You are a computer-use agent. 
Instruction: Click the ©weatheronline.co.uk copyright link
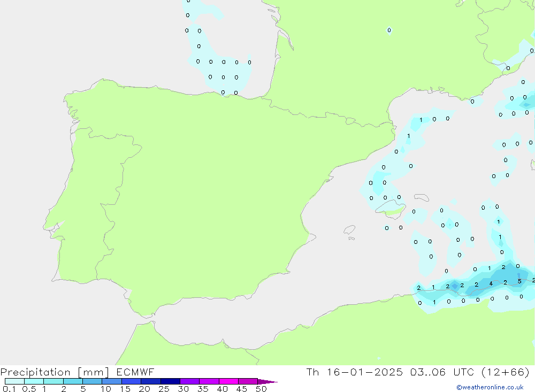click(x=490, y=387)
